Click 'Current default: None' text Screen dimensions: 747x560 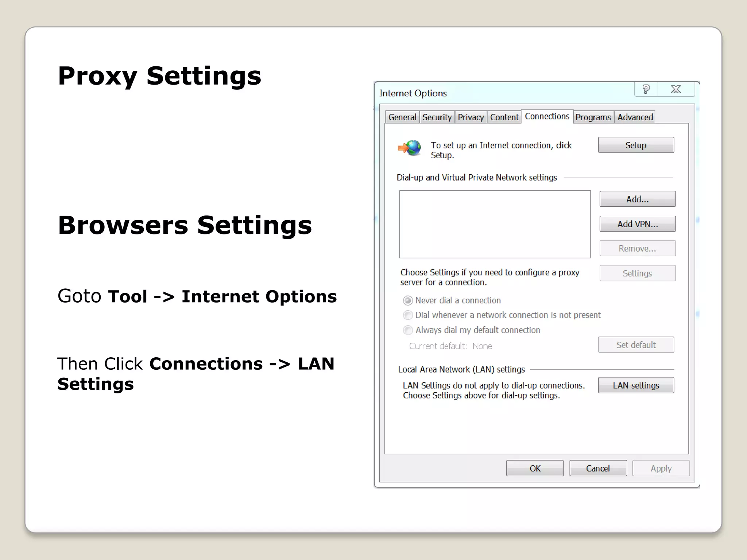point(450,346)
